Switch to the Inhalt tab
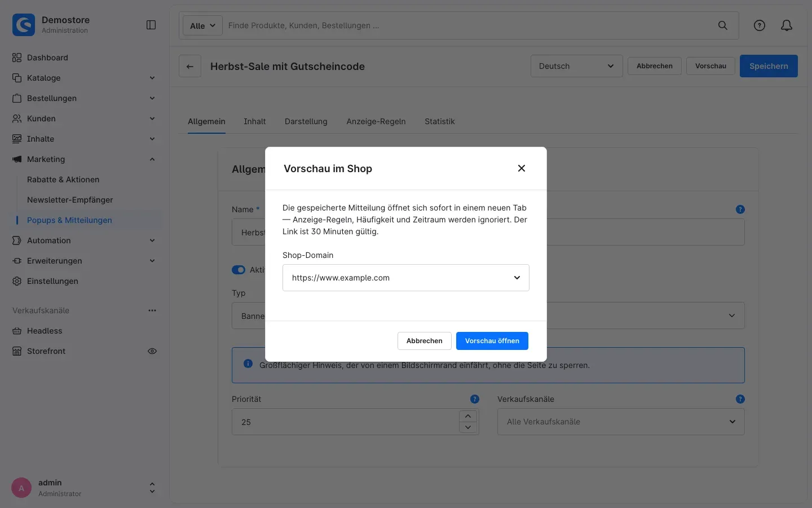812x508 pixels. pyautogui.click(x=255, y=121)
